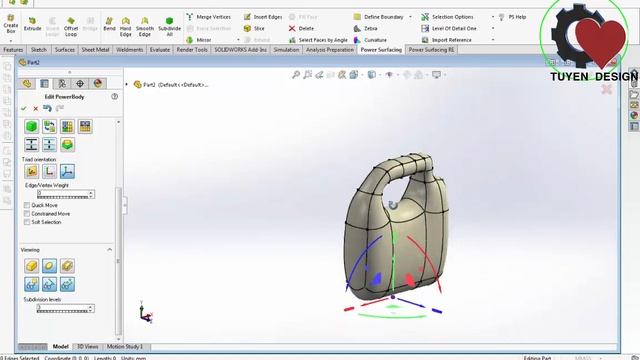Increase Edge/Vertex Weight with up spinner
The image size is (640, 360).
91,192
